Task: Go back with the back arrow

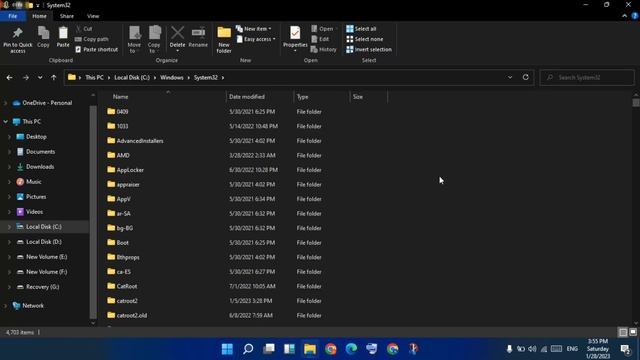Action: click(x=9, y=77)
